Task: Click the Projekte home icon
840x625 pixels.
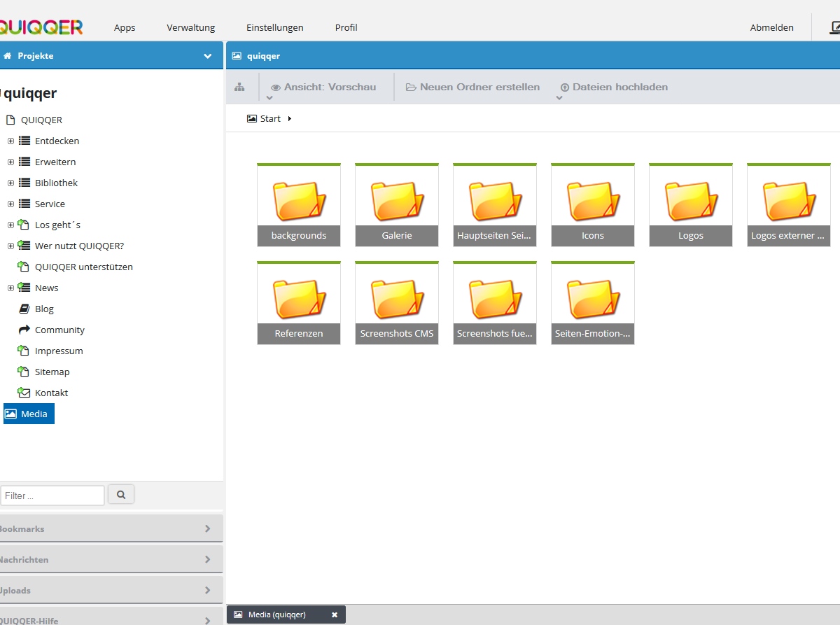Action: [x=8, y=56]
